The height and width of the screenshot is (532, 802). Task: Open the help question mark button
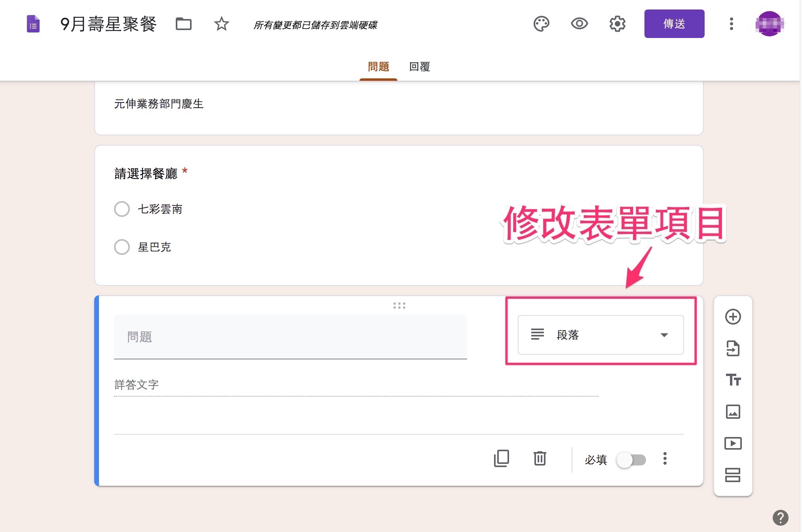780,517
